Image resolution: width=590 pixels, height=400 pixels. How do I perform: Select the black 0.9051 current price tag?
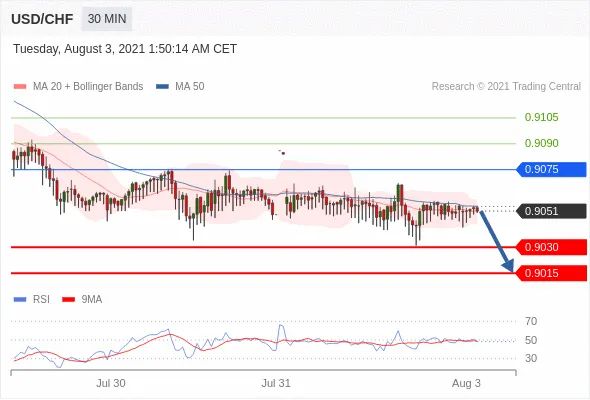552,211
